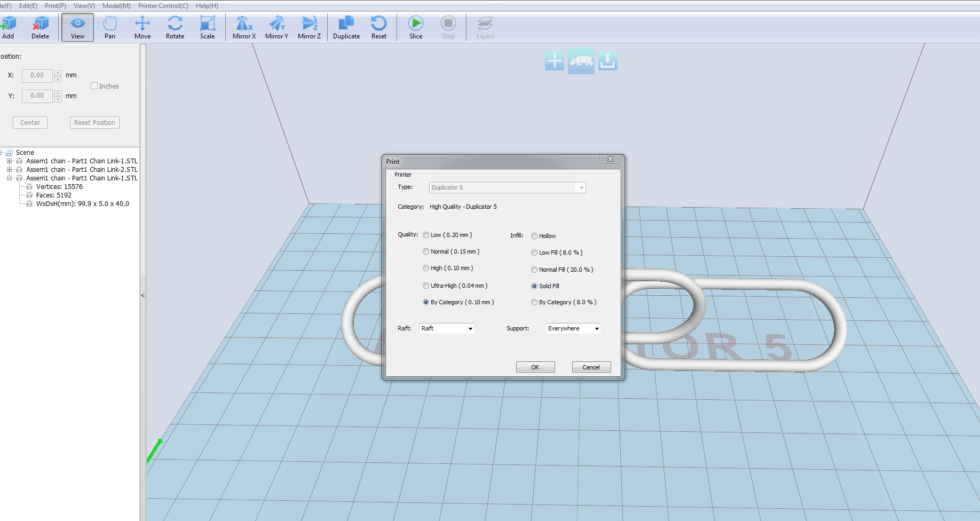Select Vertices: 15576 tree entry
Viewport: 980px width, 521px height.
[x=59, y=187]
